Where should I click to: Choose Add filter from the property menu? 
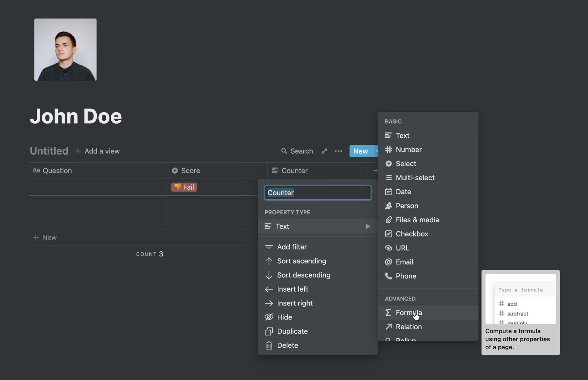click(x=318, y=247)
